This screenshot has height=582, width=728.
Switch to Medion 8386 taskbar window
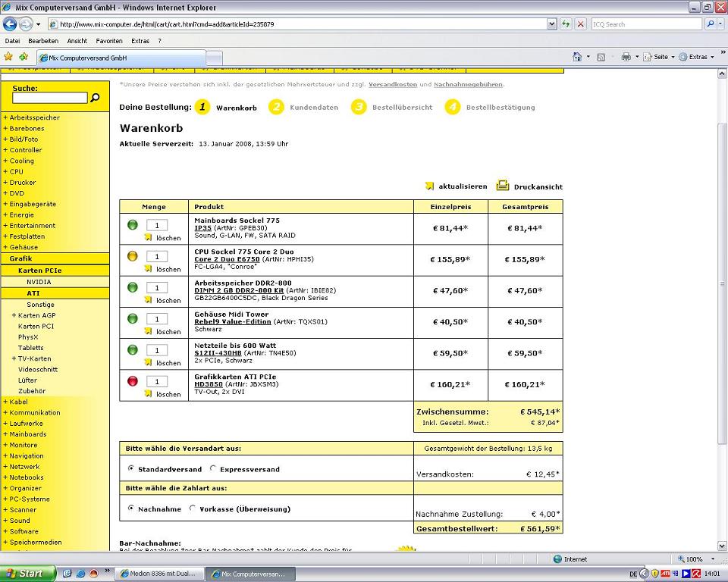click(x=158, y=574)
